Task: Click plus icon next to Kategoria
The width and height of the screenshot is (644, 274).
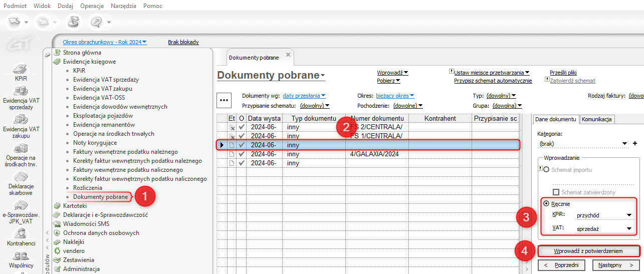Action: [x=634, y=144]
